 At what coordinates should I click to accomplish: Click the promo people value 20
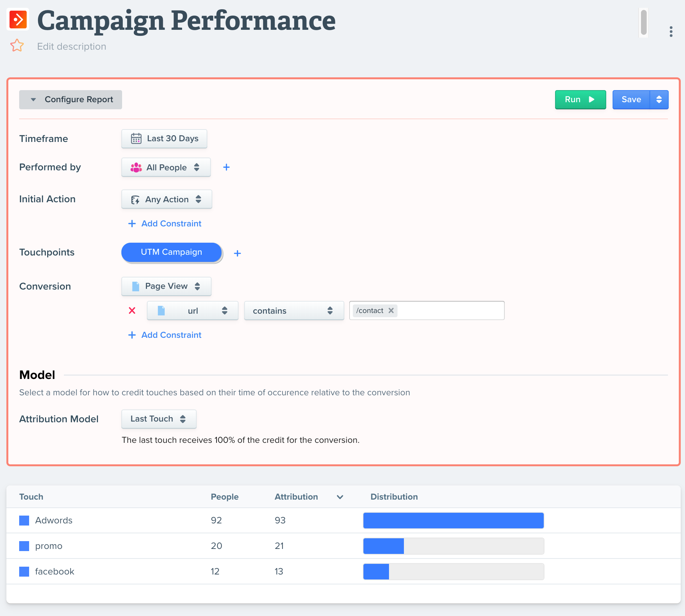point(217,546)
